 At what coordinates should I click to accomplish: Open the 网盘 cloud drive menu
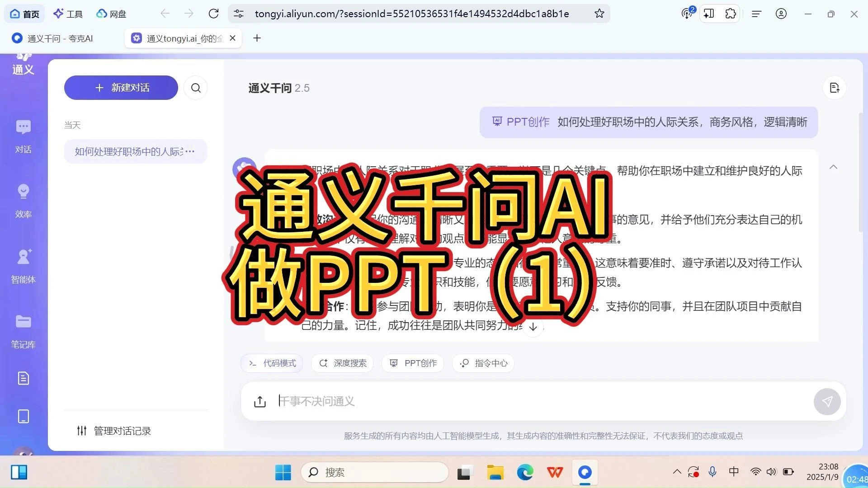tap(111, 14)
